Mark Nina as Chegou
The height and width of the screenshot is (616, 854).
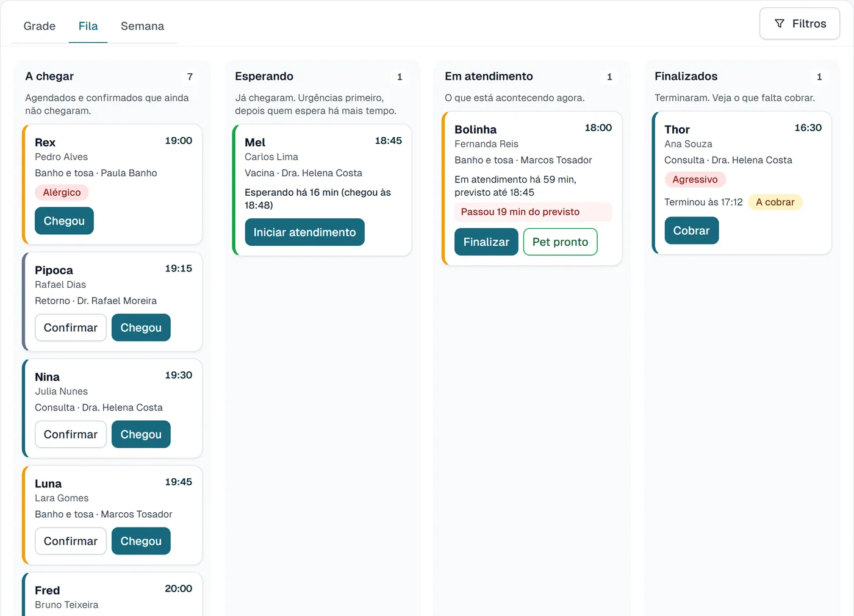141,434
